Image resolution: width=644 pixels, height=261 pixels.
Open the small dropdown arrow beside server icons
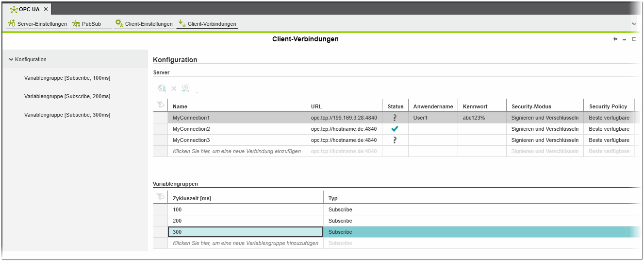click(197, 91)
